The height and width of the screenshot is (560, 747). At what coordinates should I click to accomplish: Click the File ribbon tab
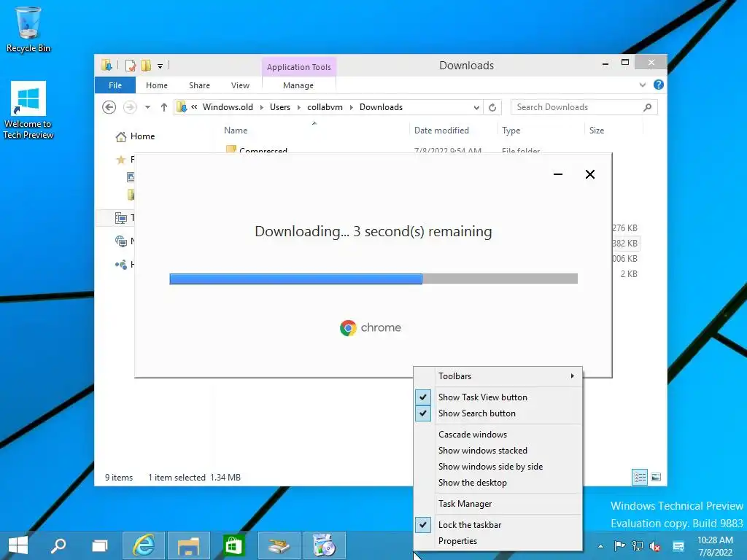tap(115, 85)
